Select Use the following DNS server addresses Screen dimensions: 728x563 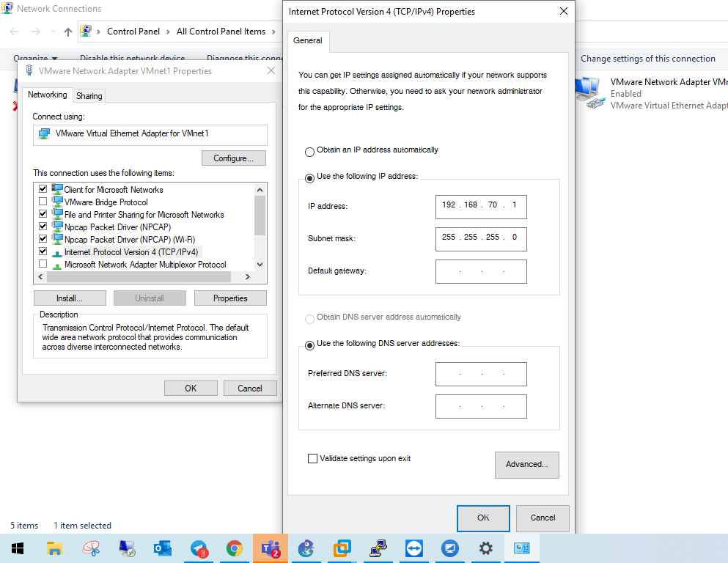(309, 345)
